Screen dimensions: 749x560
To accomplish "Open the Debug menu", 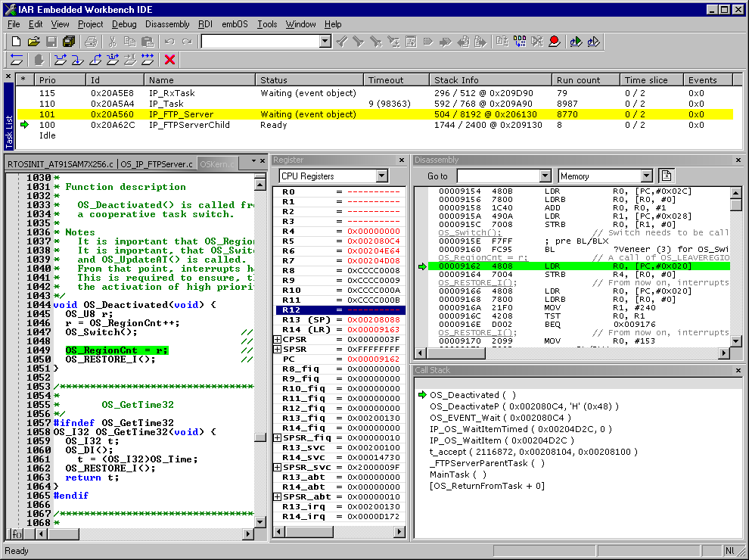I will 124,24.
